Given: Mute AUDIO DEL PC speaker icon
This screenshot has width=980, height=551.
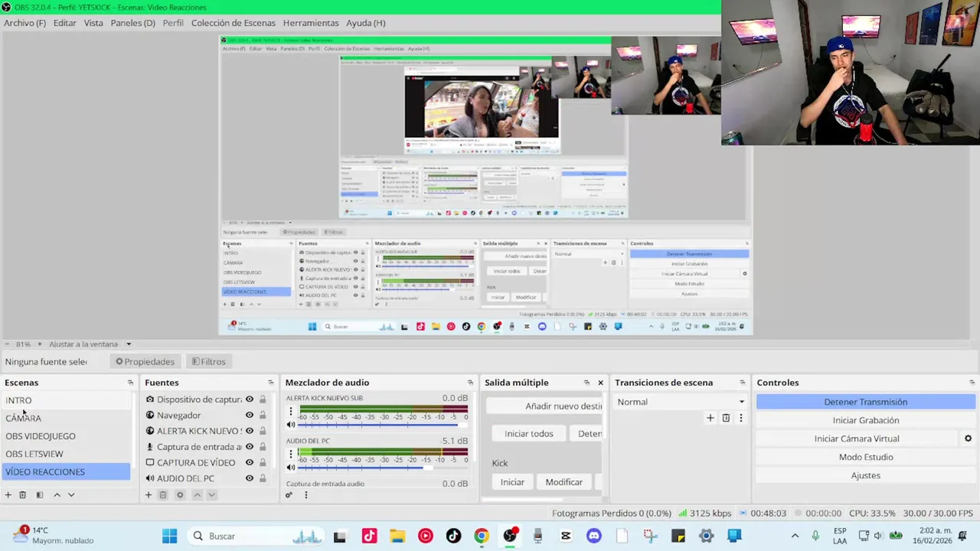Looking at the screenshot, I should click(x=291, y=468).
